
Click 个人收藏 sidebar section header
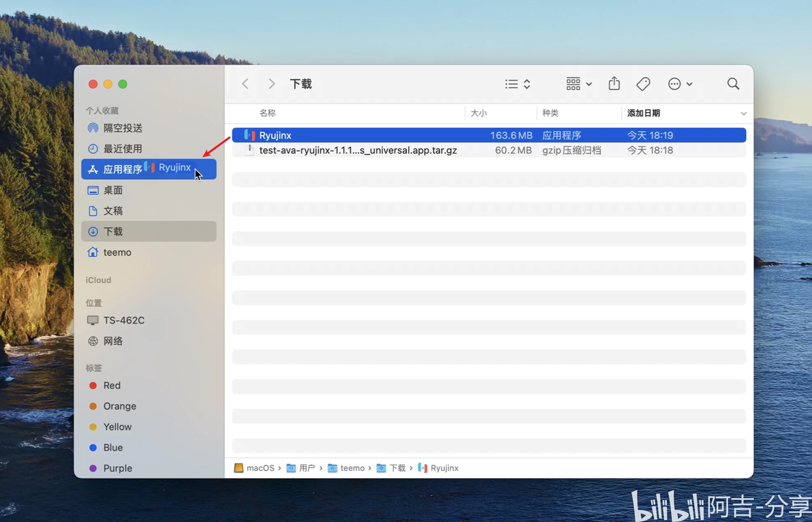click(x=102, y=110)
